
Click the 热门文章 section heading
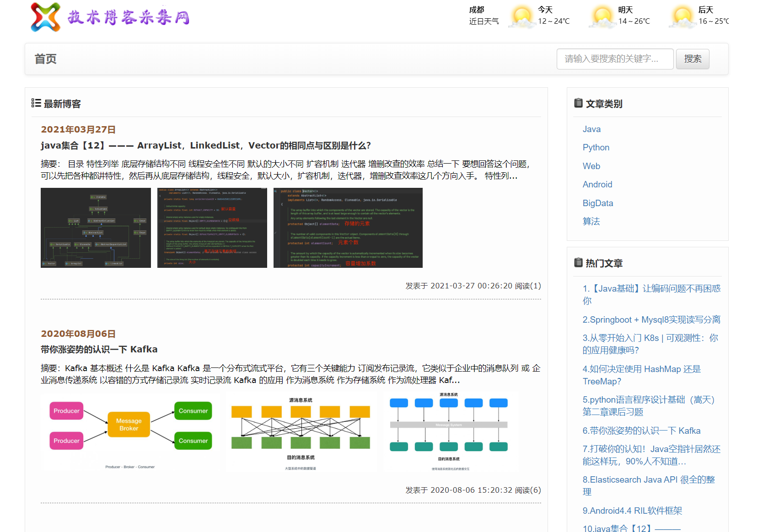click(x=604, y=263)
